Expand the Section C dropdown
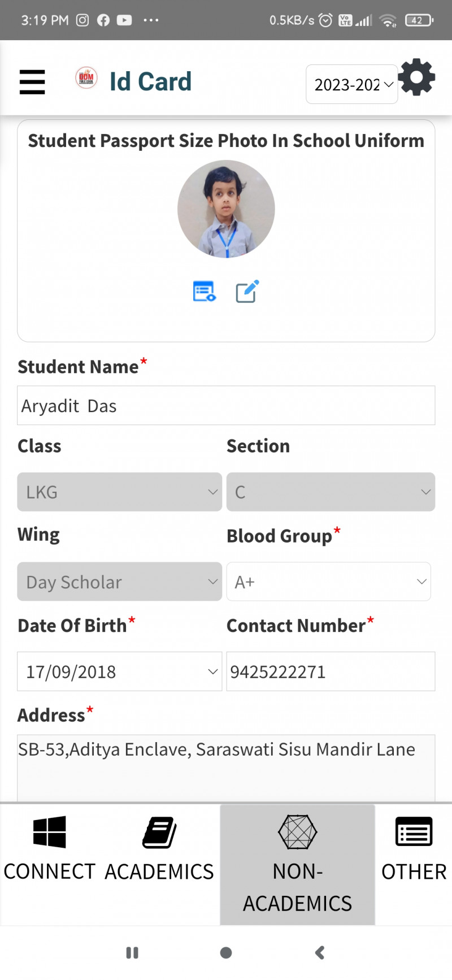The width and height of the screenshot is (452, 980). pyautogui.click(x=331, y=492)
